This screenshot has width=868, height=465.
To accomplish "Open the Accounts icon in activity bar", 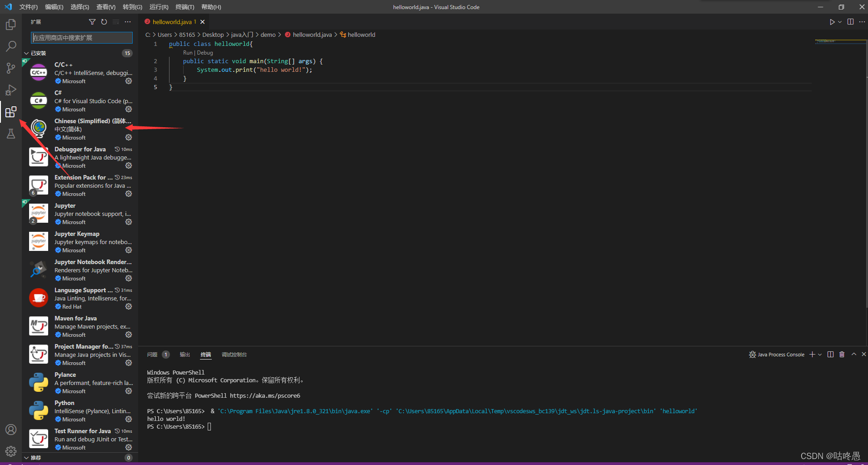I will [11, 430].
